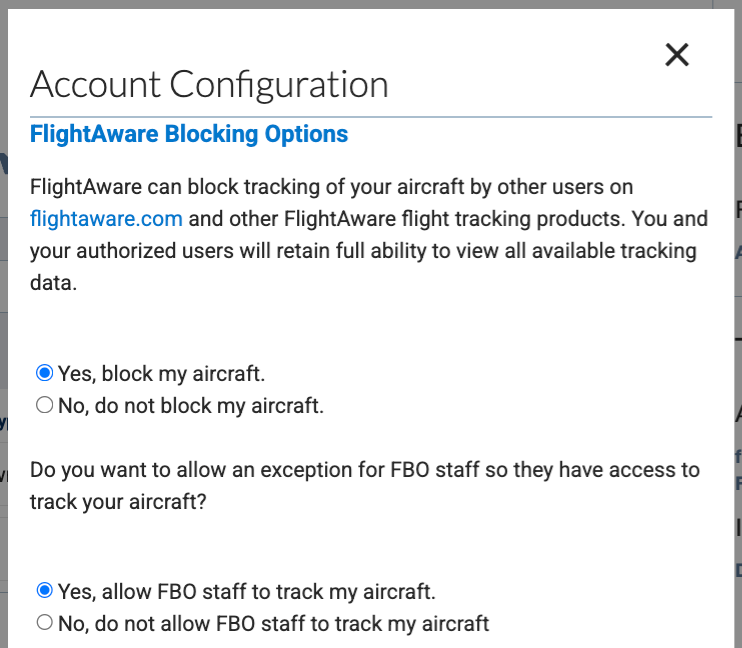Click the "Account Configuration" dialog title
The height and width of the screenshot is (648, 742).
(209, 84)
